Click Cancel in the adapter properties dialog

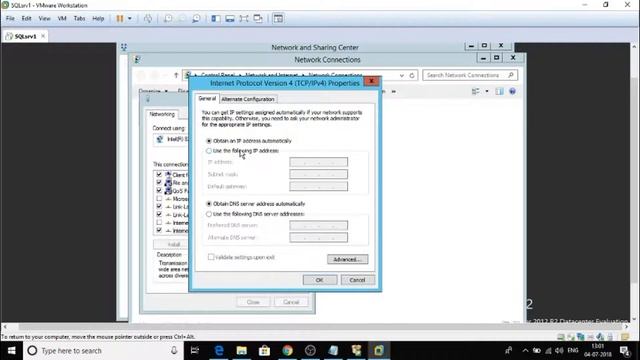click(291, 302)
